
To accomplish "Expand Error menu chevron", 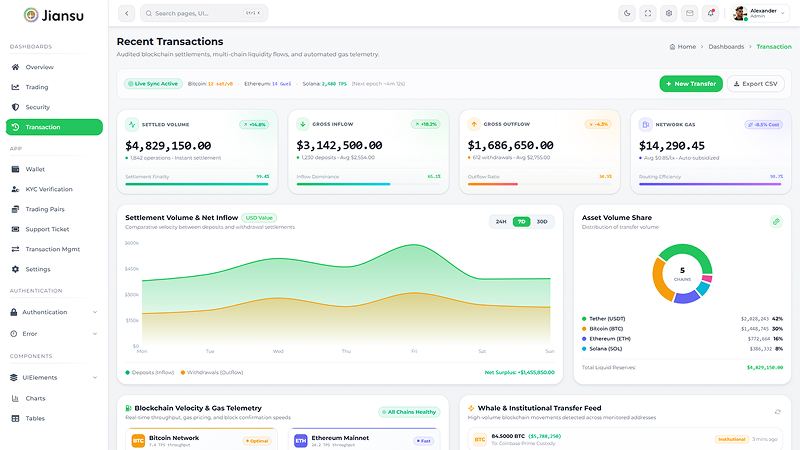I will [x=95, y=334].
